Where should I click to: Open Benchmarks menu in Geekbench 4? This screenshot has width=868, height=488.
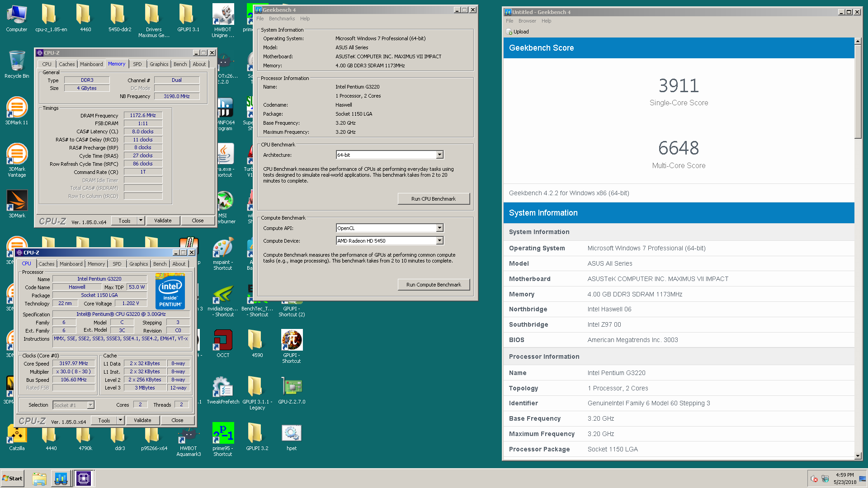[x=282, y=19]
